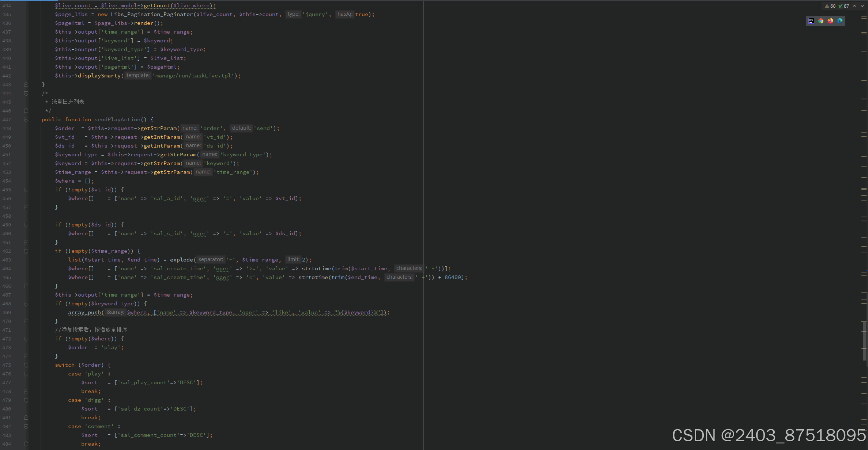Click the yellow warning stripe marker at top
This screenshot has height=450, width=868.
pyautogui.click(x=864, y=17)
